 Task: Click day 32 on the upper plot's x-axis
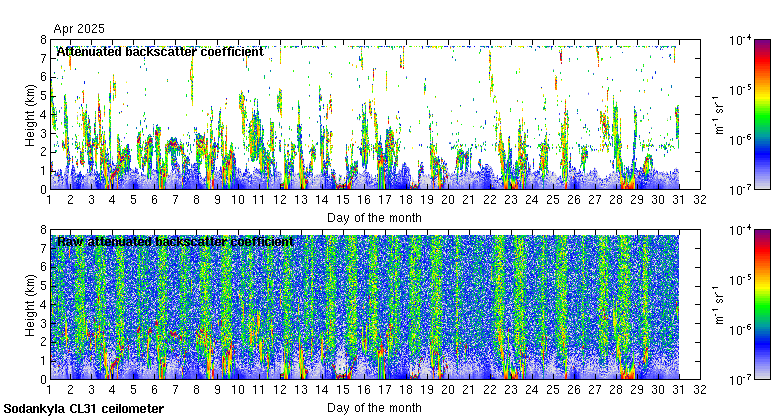point(700,200)
